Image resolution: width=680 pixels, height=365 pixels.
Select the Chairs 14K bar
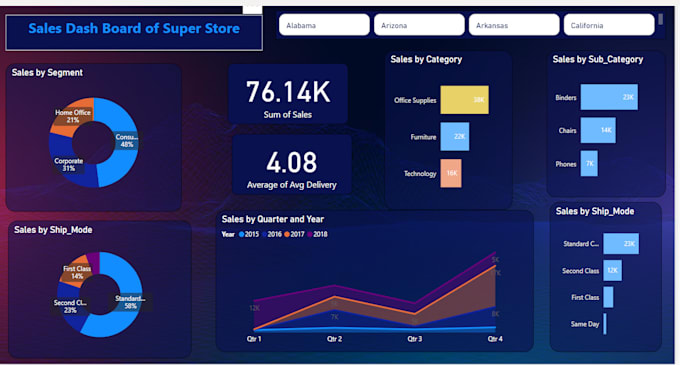[598, 130]
